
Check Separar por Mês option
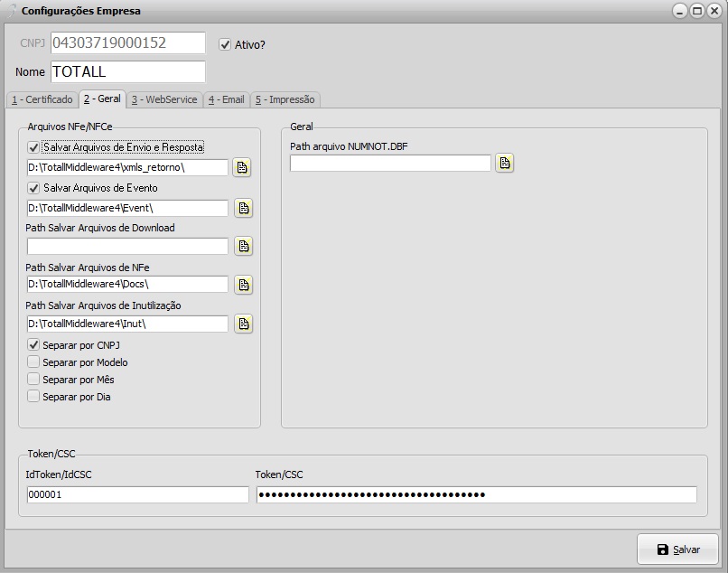34,380
